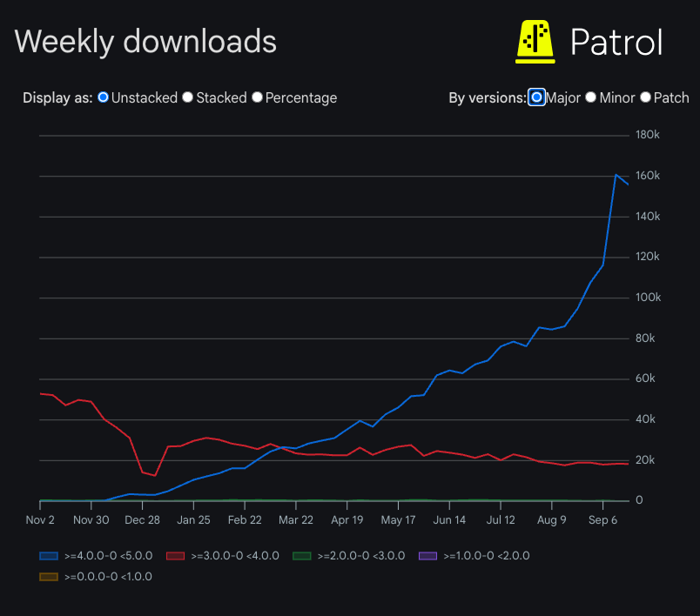700x616 pixels.
Task: Click the Apr 19 axis label
Action: [347, 520]
